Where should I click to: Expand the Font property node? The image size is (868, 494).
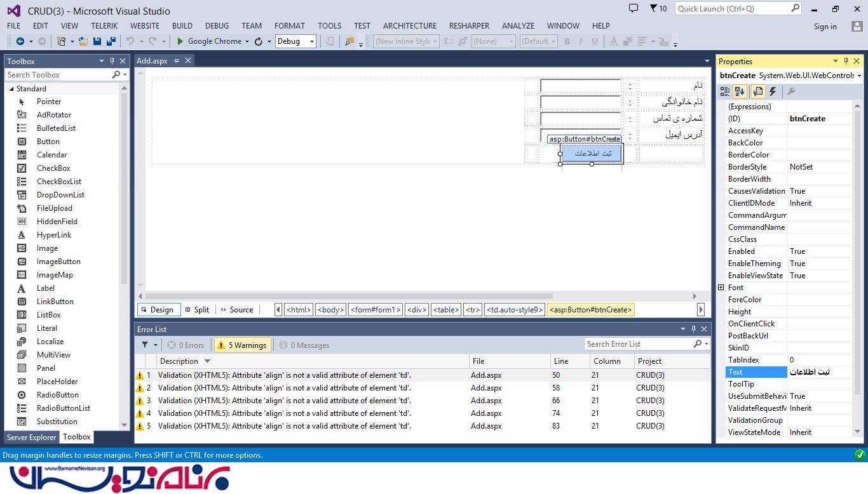coord(721,288)
